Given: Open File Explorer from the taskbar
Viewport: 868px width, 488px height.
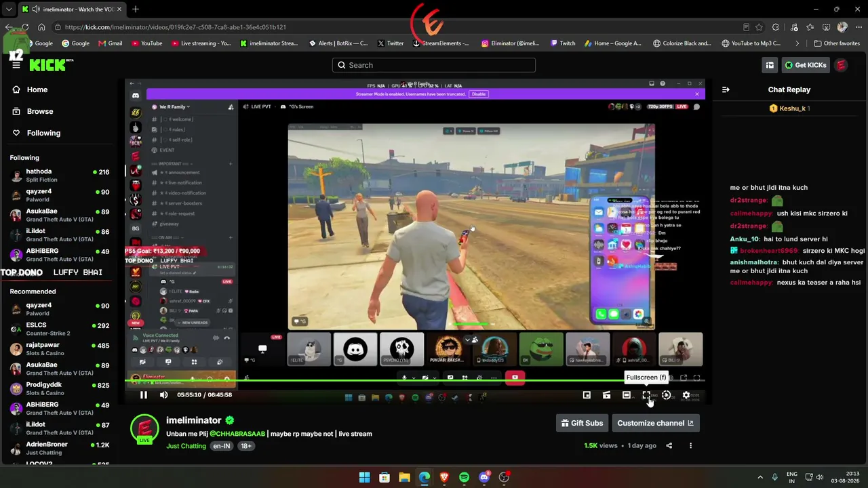Looking at the screenshot, I should point(404,477).
